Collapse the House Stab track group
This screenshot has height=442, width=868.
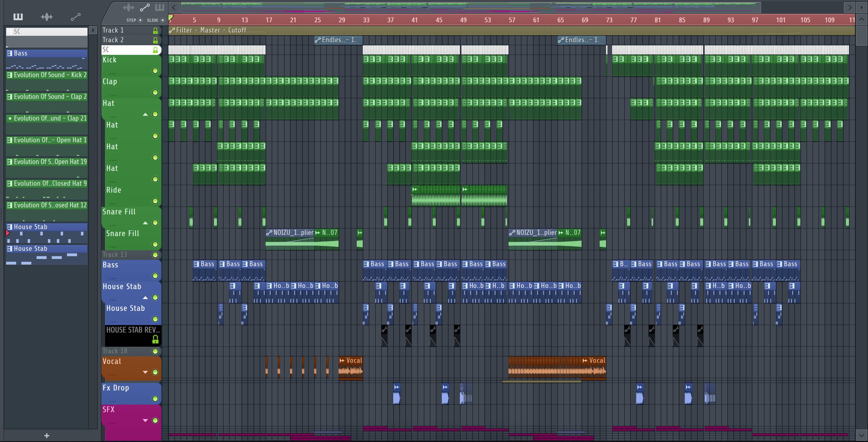[145, 298]
